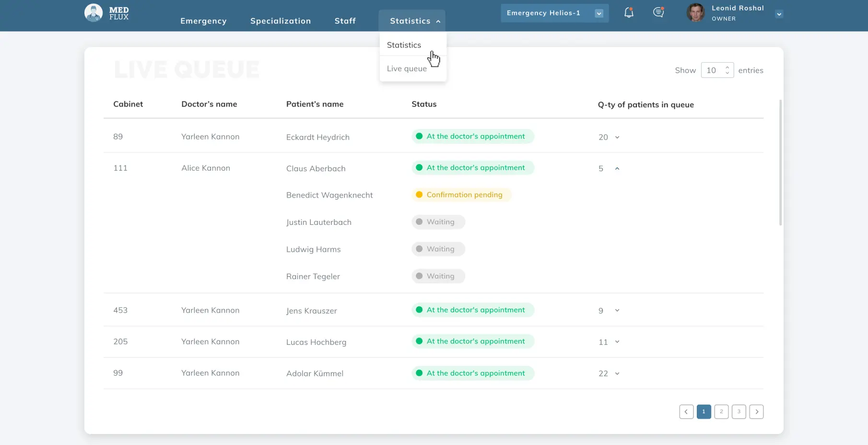868x445 pixels.
Task: Click the entries count stepper field
Action: (717, 70)
